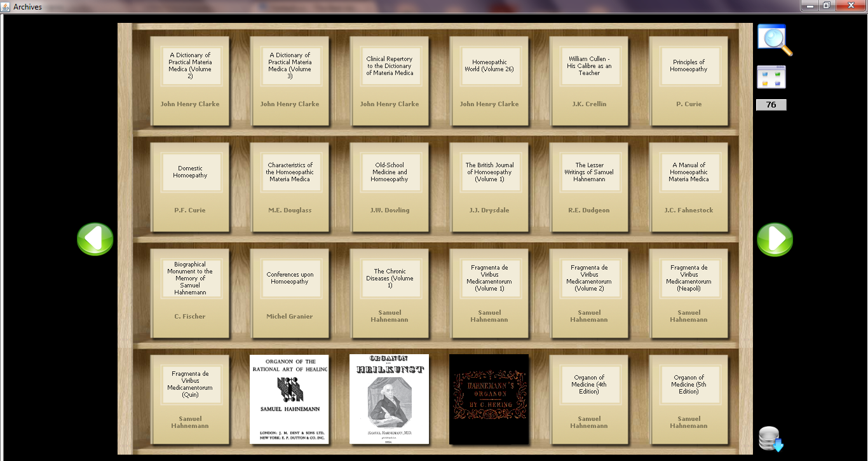Image resolution: width=868 pixels, height=461 pixels.
Task: Open Clinical Repertory to the Dictionary book
Action: (x=390, y=81)
